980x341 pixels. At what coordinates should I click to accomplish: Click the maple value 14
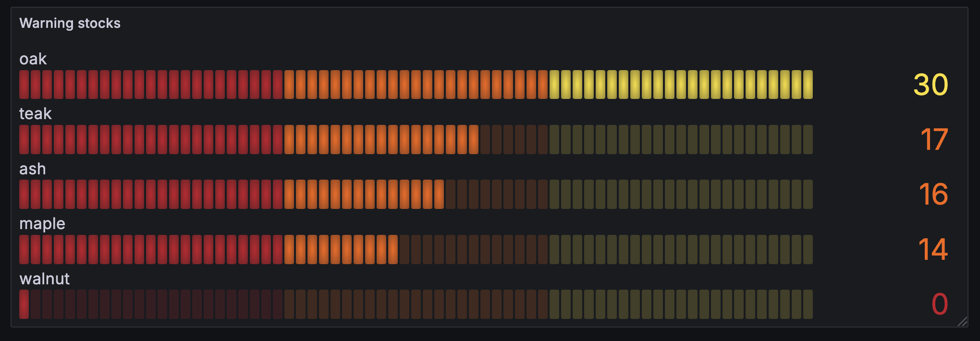tap(932, 250)
